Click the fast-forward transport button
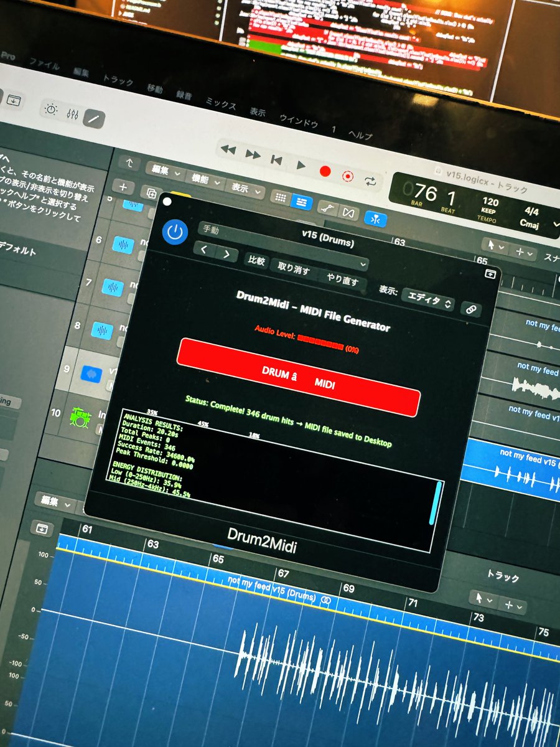560x747 pixels. [253, 154]
